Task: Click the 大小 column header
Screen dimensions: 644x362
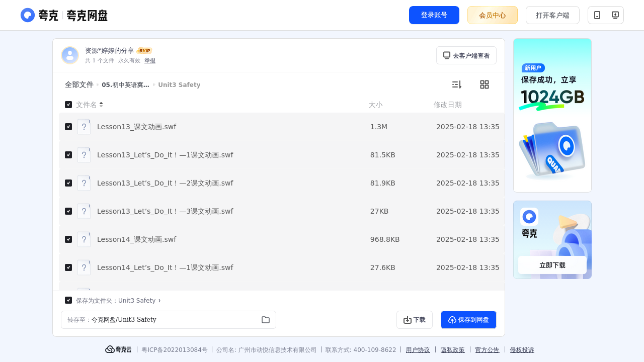Action: [x=375, y=105]
